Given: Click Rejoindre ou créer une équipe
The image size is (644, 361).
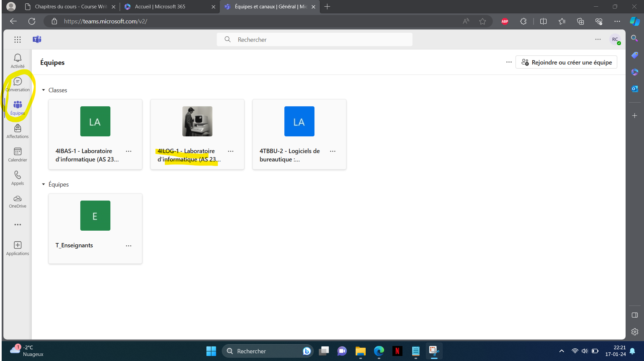Looking at the screenshot, I should (566, 62).
